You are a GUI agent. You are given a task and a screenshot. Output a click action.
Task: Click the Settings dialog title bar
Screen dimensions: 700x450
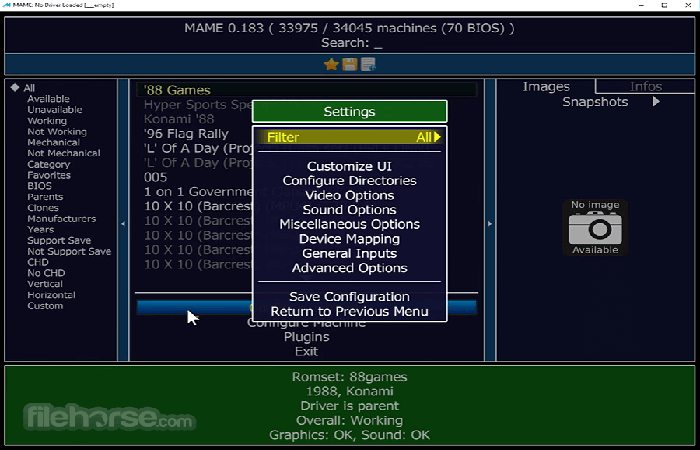point(350,112)
